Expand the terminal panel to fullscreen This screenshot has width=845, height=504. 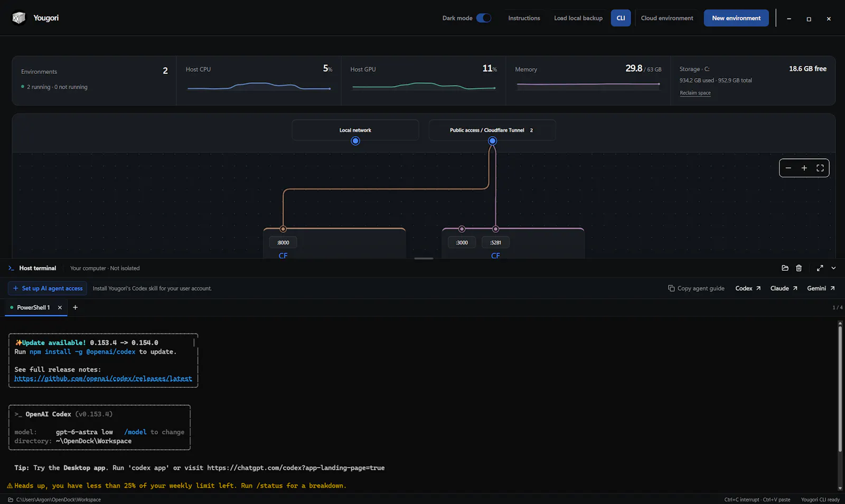[x=820, y=268]
